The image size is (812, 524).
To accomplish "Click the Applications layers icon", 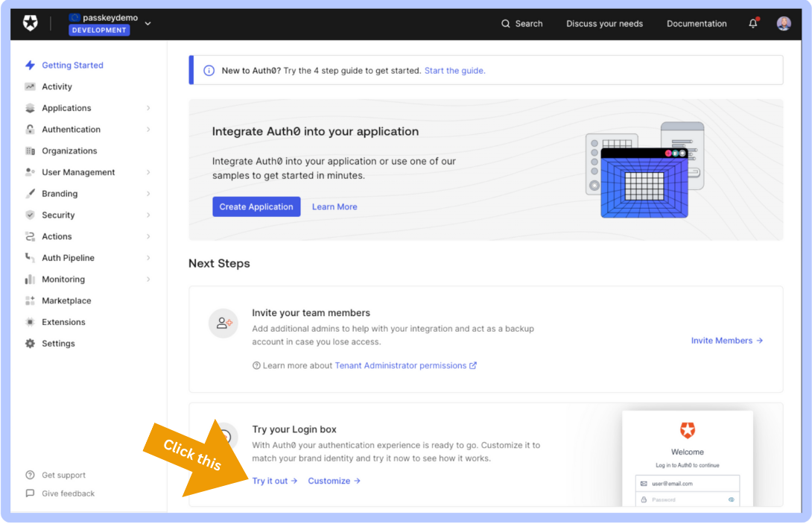I will pos(30,108).
